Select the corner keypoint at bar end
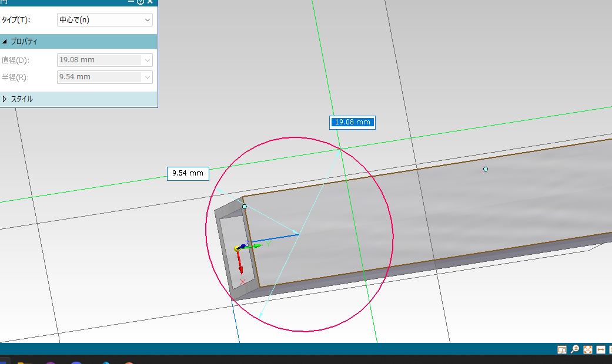 [x=245, y=207]
